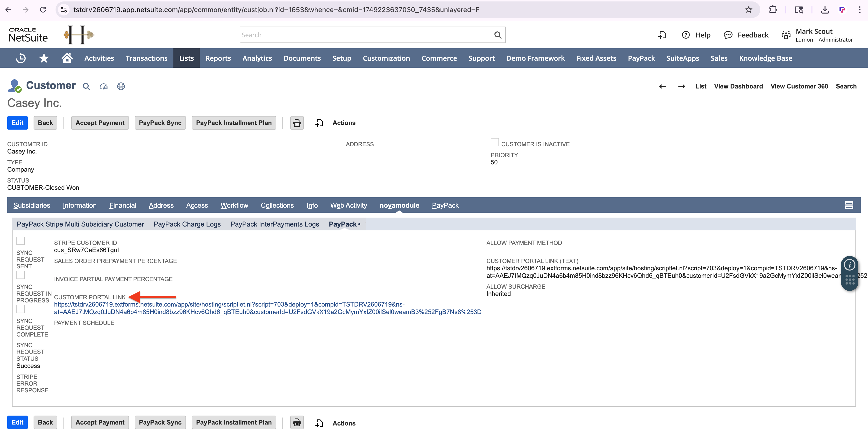This screenshot has height=440, width=868.
Task: Open Shortcuts star icon in the nav bar
Action: coord(44,58)
